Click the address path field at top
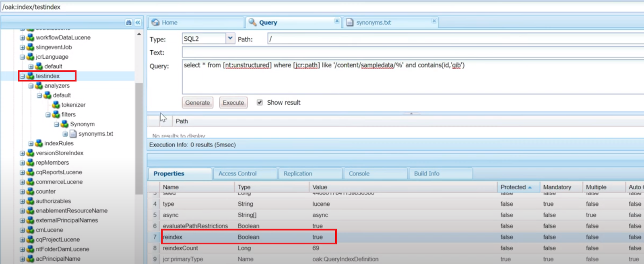 [322, 7]
